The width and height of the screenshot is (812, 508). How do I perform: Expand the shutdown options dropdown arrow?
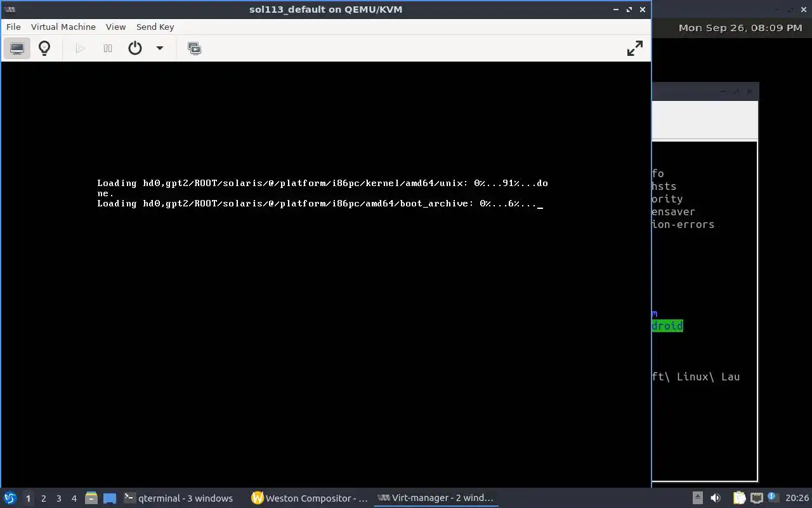pyautogui.click(x=160, y=48)
